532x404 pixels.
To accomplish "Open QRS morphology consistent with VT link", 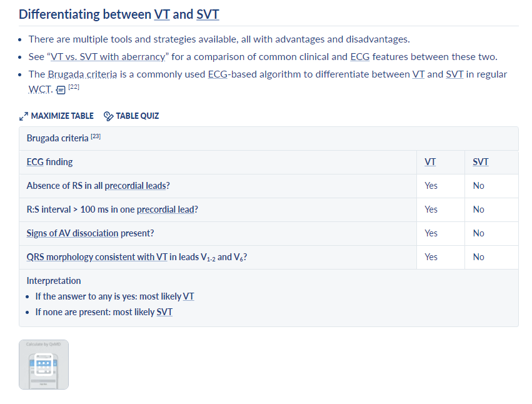I will (97, 257).
